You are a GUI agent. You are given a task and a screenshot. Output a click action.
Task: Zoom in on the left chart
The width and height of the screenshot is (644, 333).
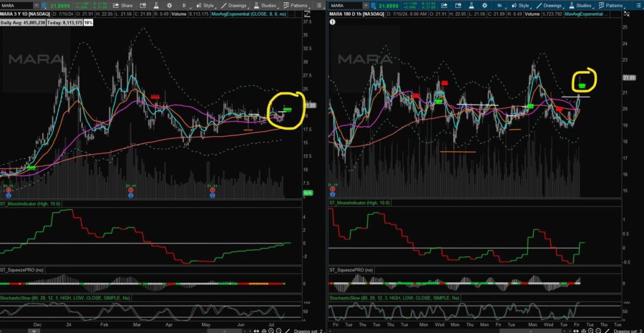coord(271,330)
